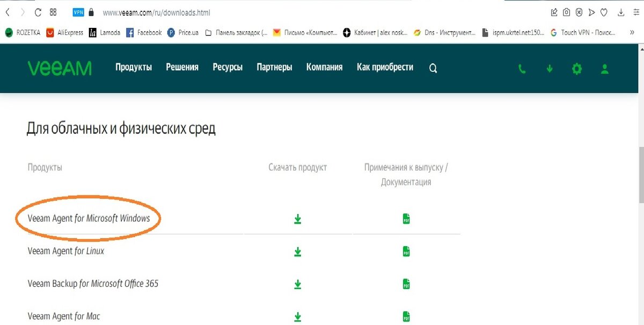Open the ROZETKA bookmark
644x325 pixels.
pyautogui.click(x=23, y=33)
